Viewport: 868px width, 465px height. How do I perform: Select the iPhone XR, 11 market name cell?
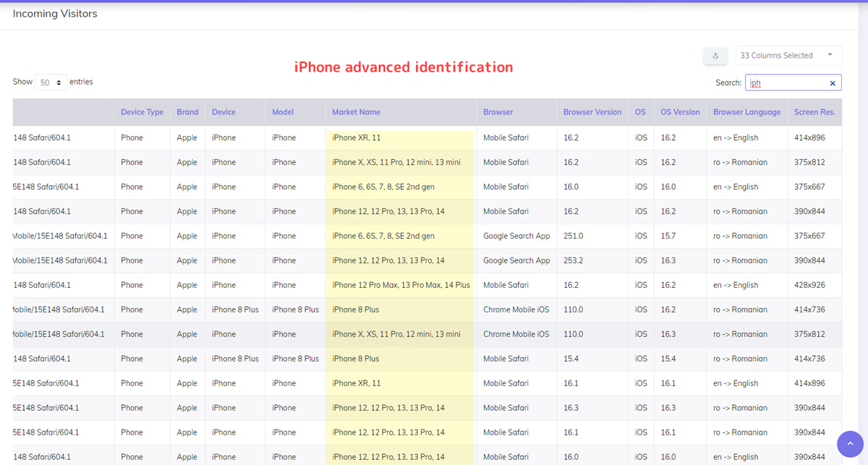point(359,137)
